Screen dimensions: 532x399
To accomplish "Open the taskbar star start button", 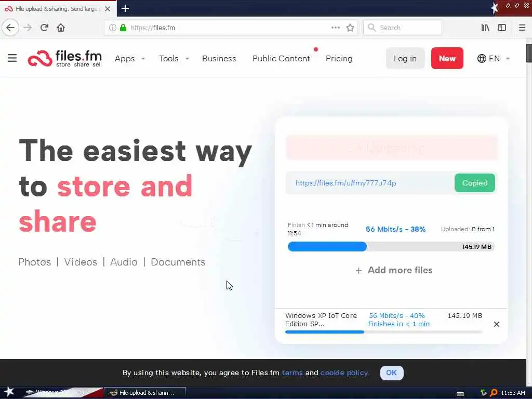I will (9, 392).
